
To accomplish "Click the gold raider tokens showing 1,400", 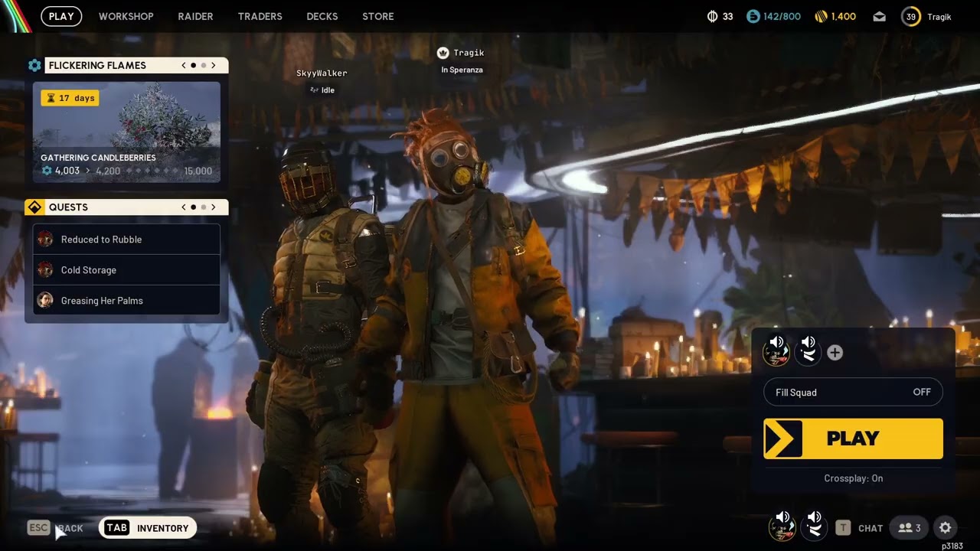I will (835, 16).
